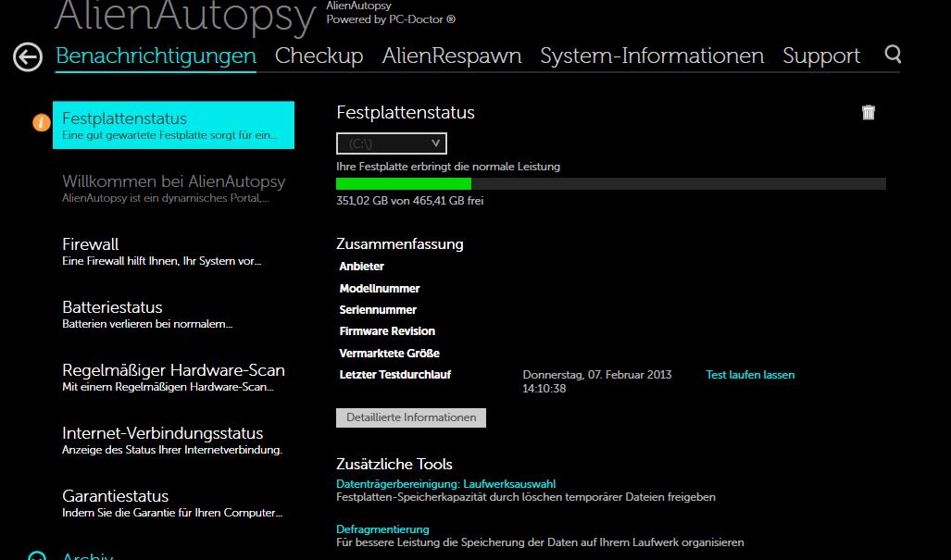Open Willkommen bei AlienAutopsy entry
The width and height of the screenshot is (951, 560).
coord(173,188)
